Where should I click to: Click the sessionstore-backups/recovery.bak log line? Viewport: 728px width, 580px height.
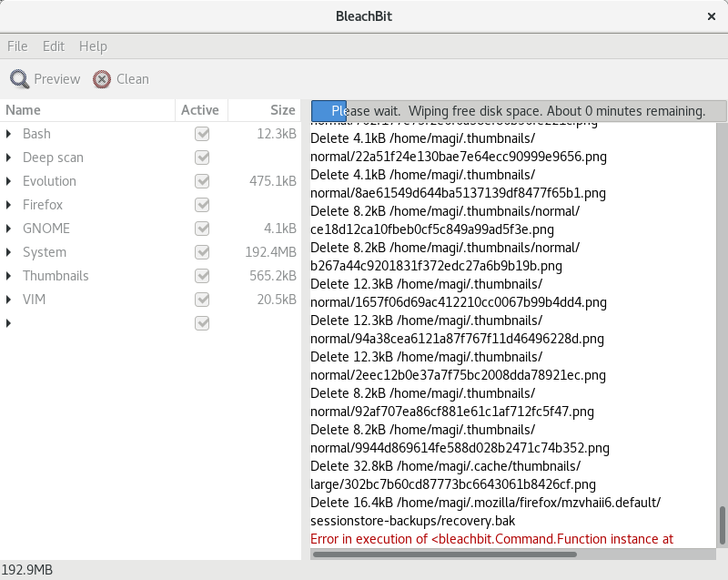(x=412, y=521)
